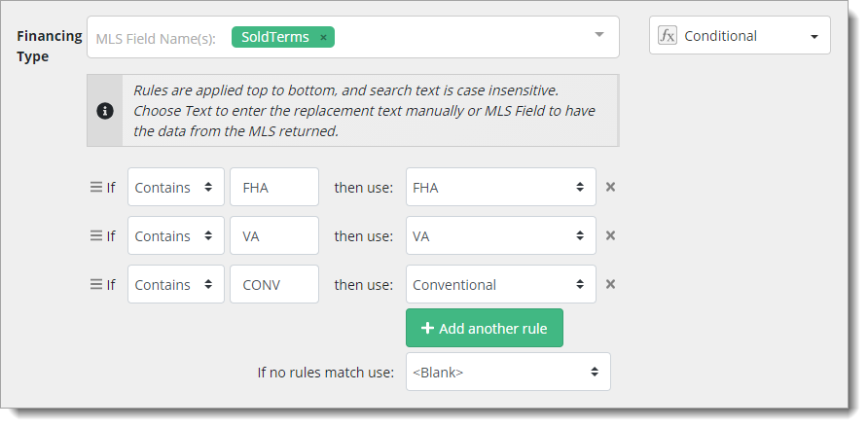Image resolution: width=868 pixels, height=428 pixels.
Task: Remove the SoldTerms tag using its x
Action: click(x=323, y=37)
